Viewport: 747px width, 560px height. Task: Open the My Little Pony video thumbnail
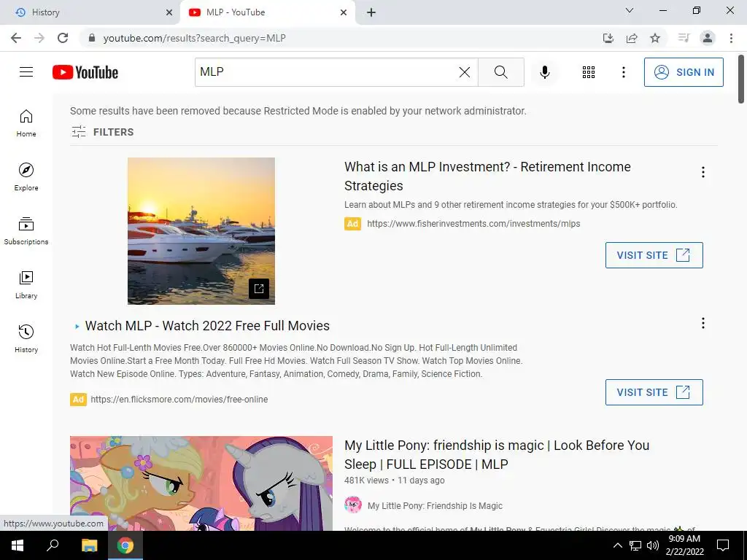201,483
